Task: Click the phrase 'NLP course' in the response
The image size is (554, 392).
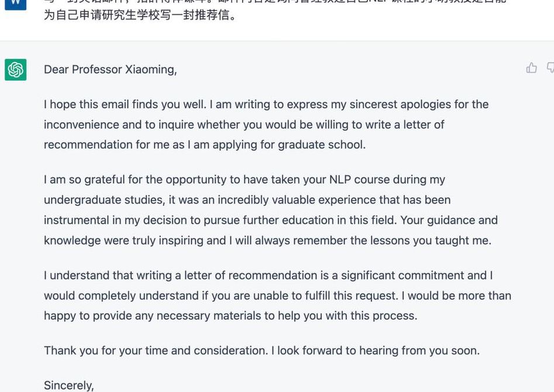Action: click(359, 180)
